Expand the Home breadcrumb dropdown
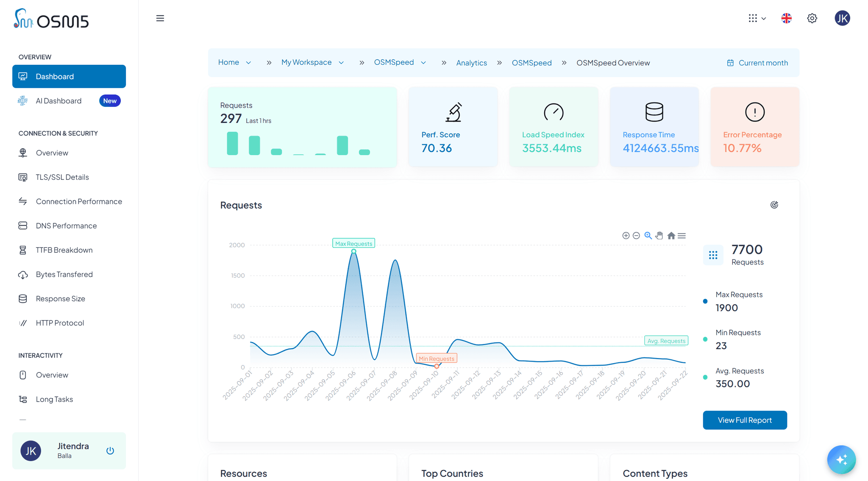The height and width of the screenshot is (481, 868). (248, 63)
